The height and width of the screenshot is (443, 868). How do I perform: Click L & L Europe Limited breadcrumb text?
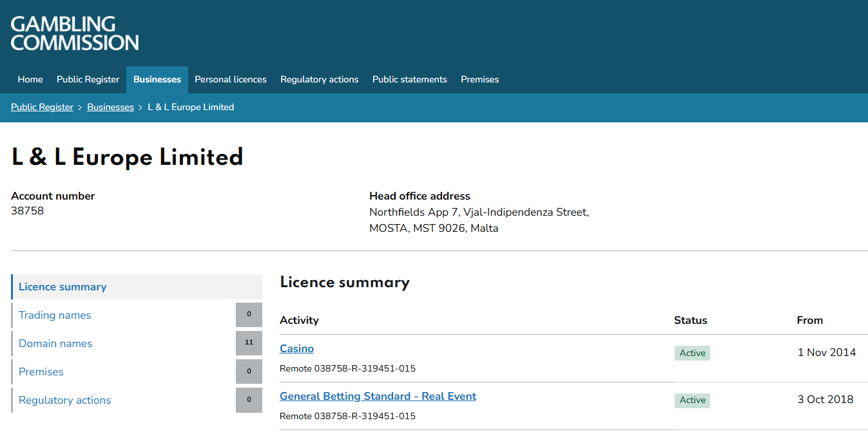tap(191, 108)
